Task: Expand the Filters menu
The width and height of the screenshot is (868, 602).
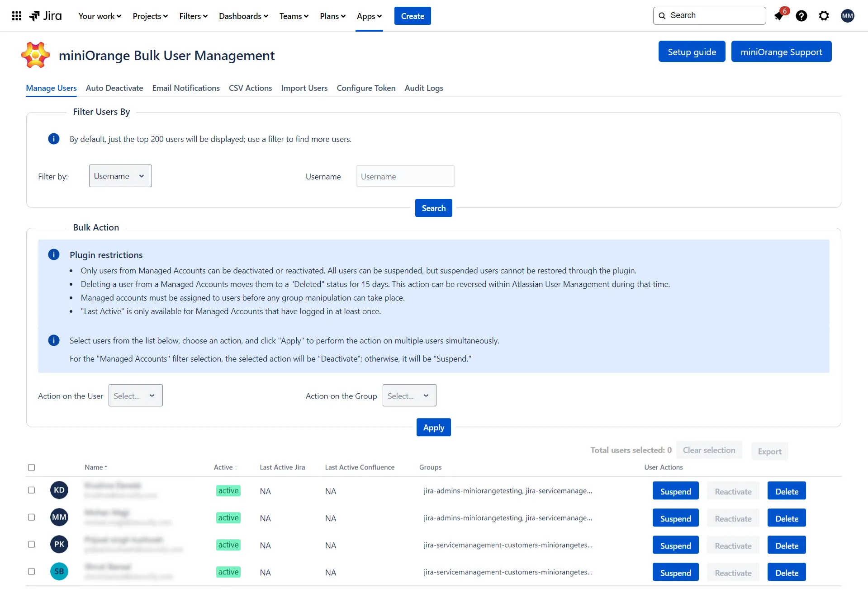Action: coord(194,16)
